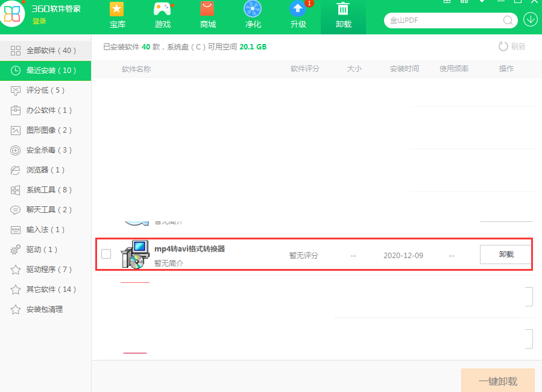
Task: Click the 360 Software Manager logo
Action: pos(13,13)
